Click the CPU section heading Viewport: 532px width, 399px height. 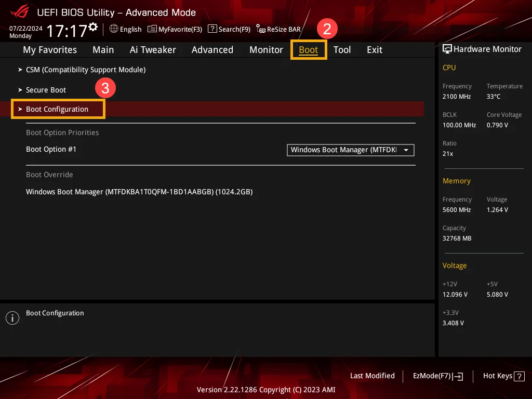[x=449, y=68]
